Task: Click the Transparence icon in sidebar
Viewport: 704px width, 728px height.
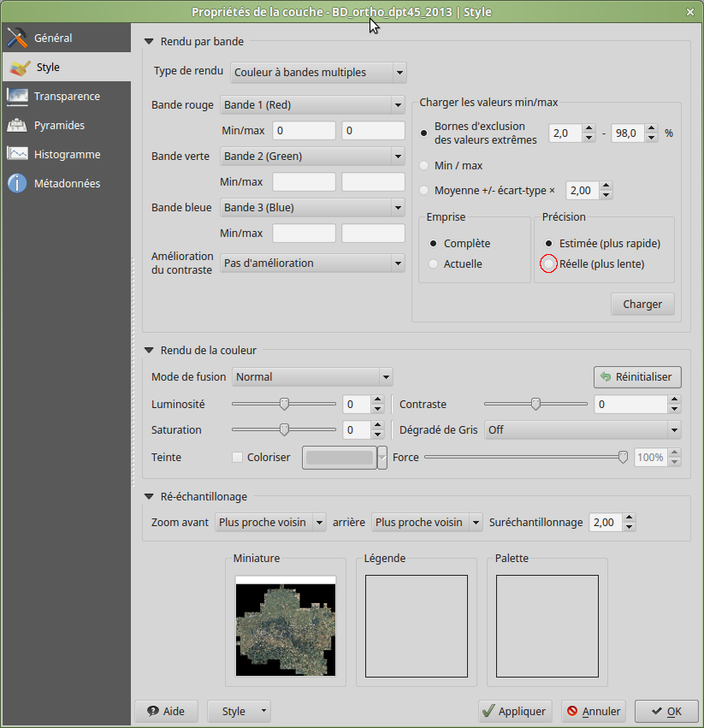Action: pos(17,97)
